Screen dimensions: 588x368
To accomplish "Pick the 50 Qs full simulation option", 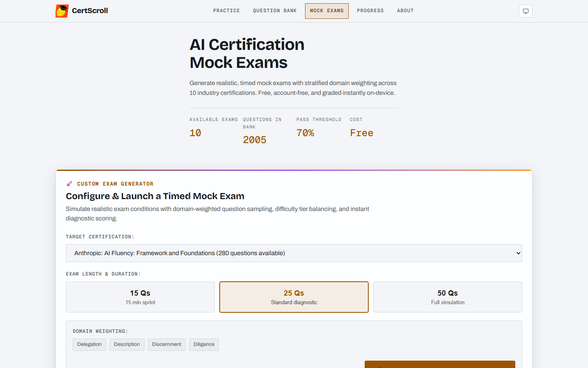I will (448, 297).
